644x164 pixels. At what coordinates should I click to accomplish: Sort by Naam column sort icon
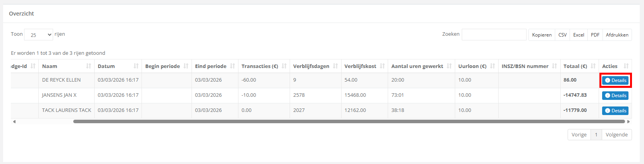pyautogui.click(x=89, y=66)
